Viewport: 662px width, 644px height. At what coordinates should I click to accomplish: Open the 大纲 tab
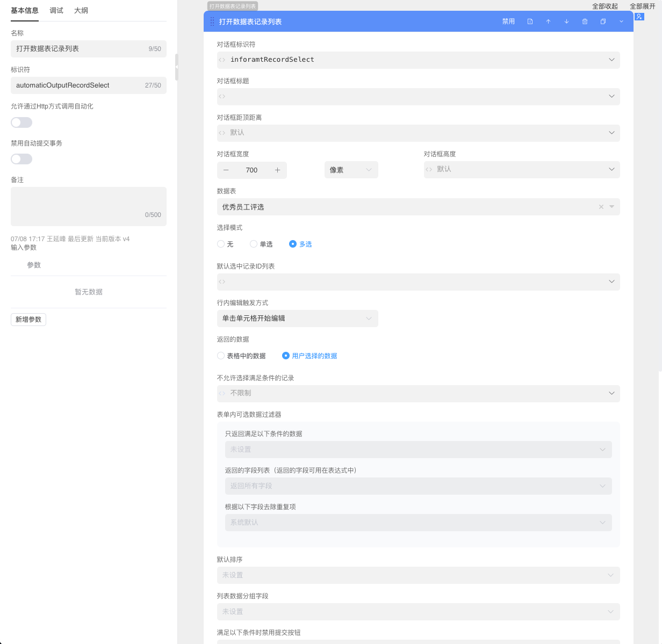tap(81, 11)
